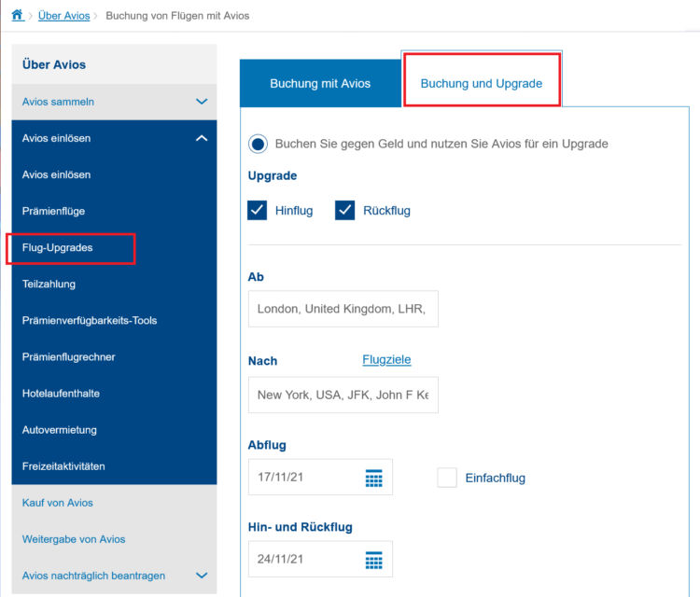The image size is (700, 597).
Task: Collapse the Avios einlösen section
Action: click(x=202, y=138)
